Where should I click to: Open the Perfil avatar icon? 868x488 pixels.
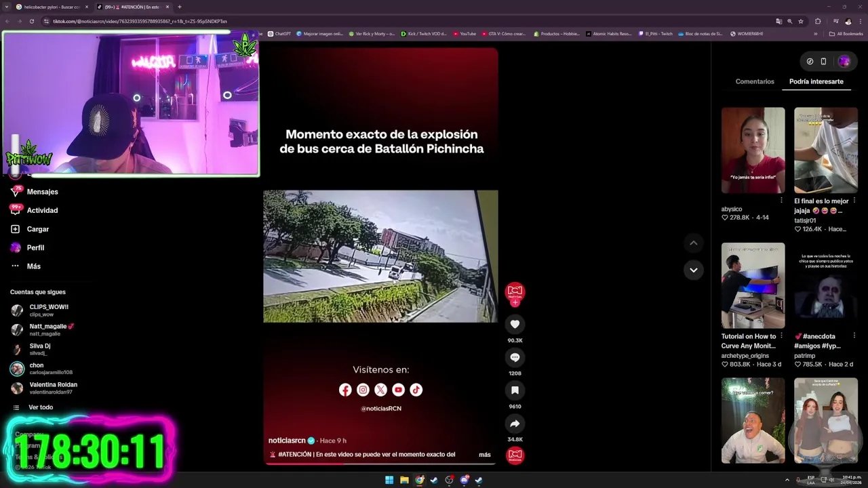pyautogui.click(x=15, y=247)
